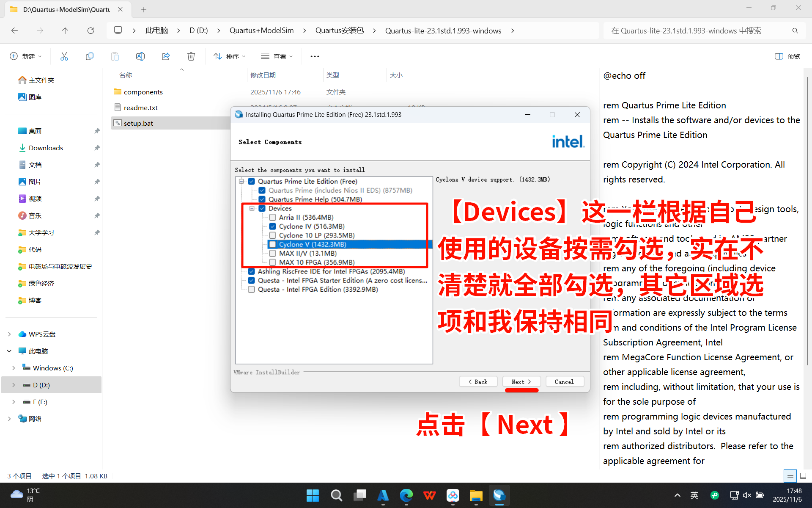Open Downloads in the navigation pane

[46, 148]
